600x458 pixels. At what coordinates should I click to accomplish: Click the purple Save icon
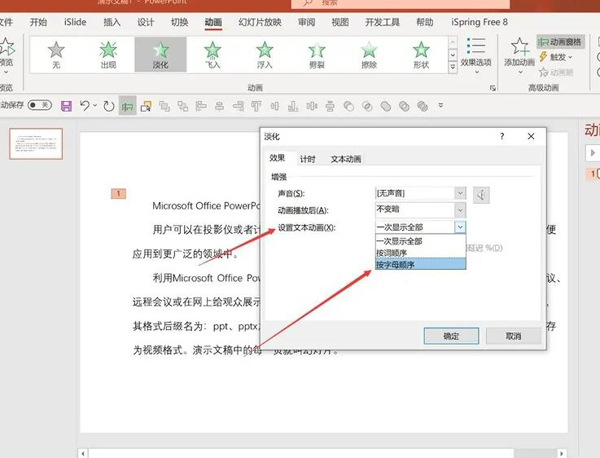coord(66,106)
